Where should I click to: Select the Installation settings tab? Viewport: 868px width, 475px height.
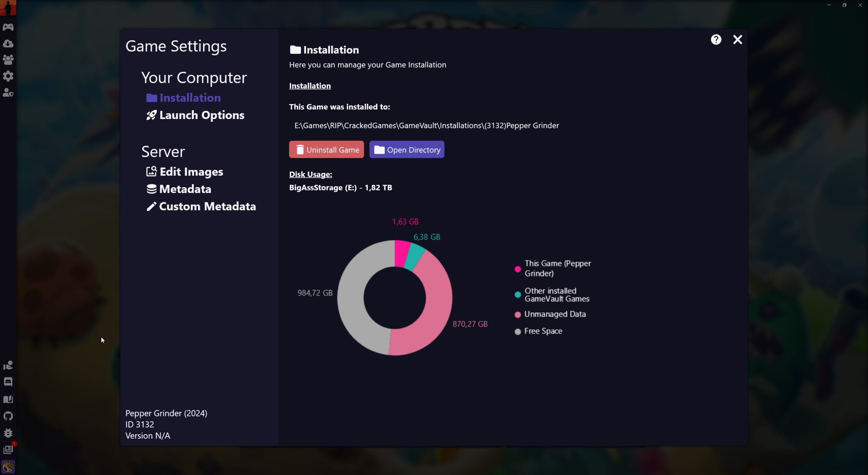[x=183, y=98]
